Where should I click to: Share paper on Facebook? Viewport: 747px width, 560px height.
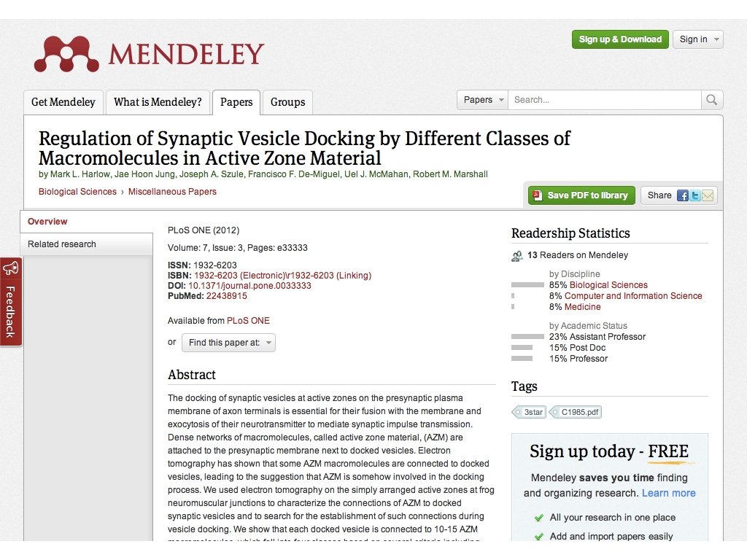pyautogui.click(x=683, y=195)
